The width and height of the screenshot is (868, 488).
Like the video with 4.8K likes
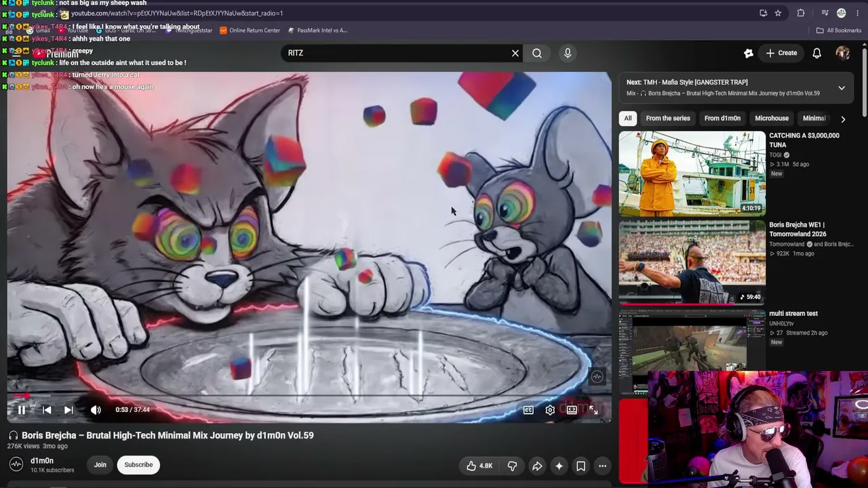[x=479, y=466]
